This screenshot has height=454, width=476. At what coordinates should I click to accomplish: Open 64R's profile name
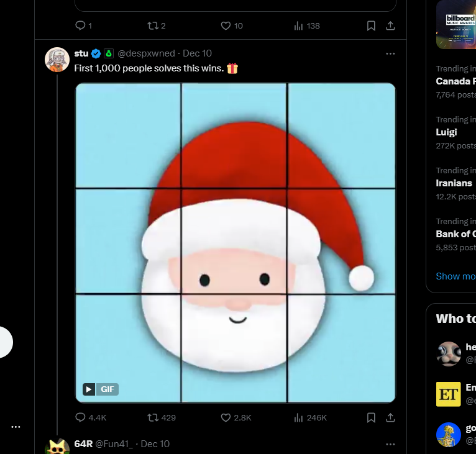(83, 444)
